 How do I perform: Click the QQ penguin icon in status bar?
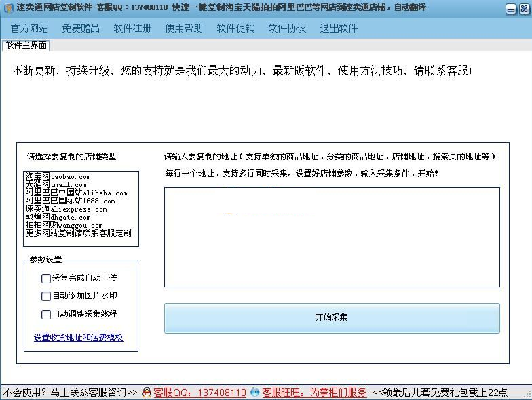(x=146, y=392)
